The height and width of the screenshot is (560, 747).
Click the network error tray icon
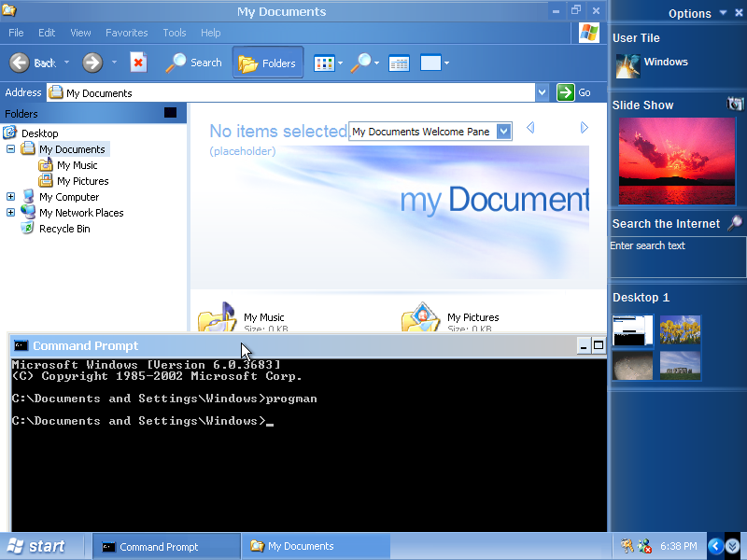click(x=644, y=546)
